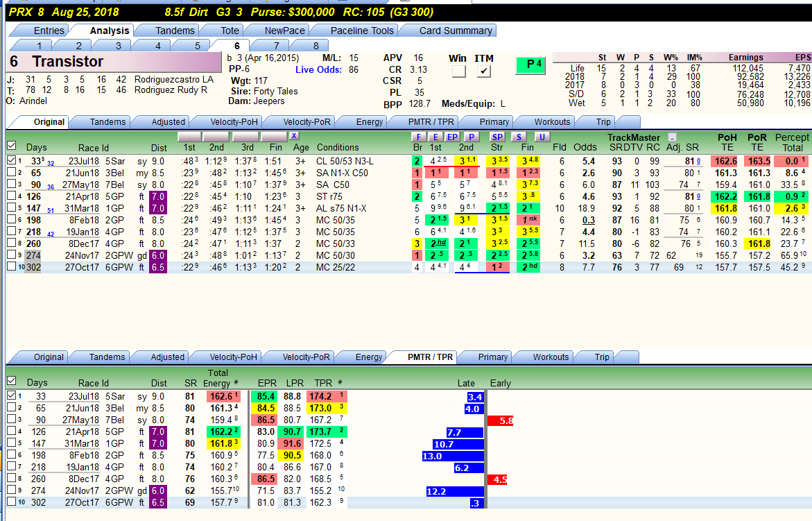Screen dimensions: 812x521
Task: Open the Card Summary tab
Action: click(x=456, y=31)
